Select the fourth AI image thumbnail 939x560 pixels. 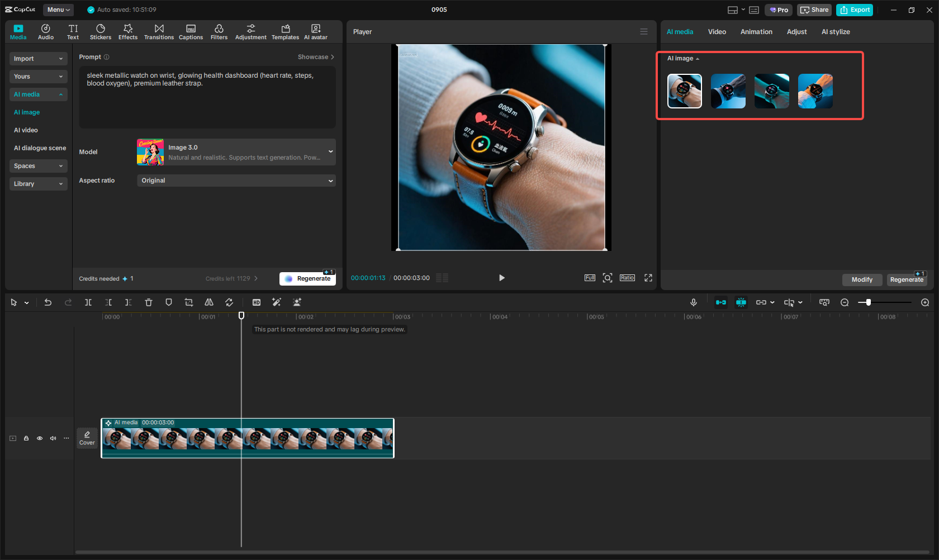[x=815, y=91]
